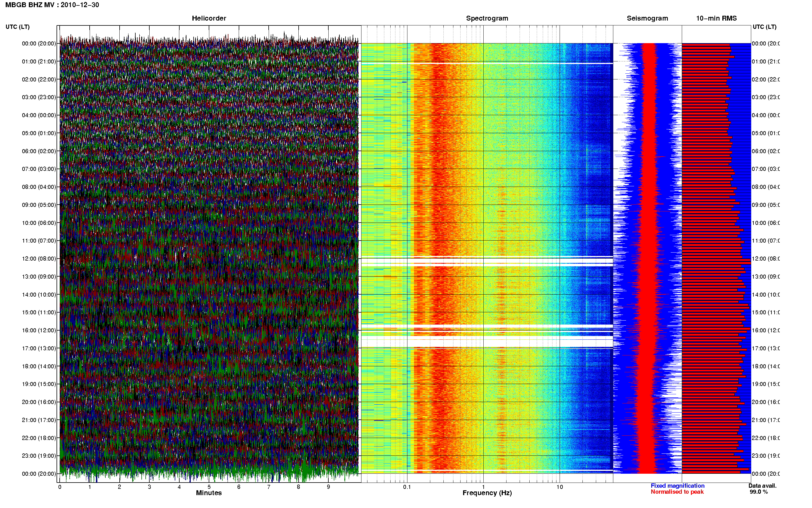The image size is (812, 508).
Task: Click the right-axis time label starting '06:00'
Action: click(x=766, y=151)
